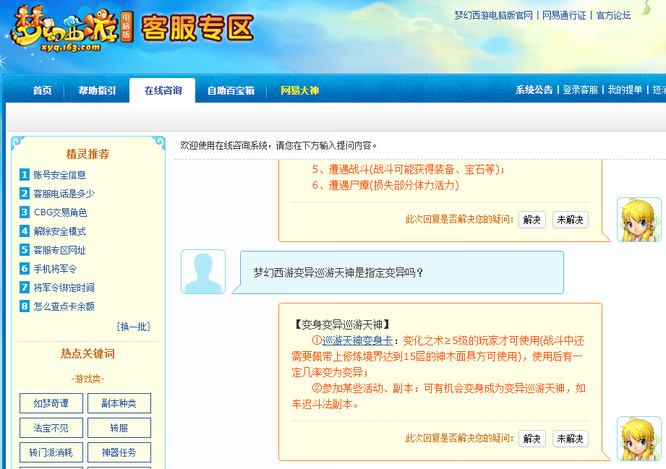The width and height of the screenshot is (666, 469).
Task: Click number 5 icon beside 客服专区网址
Action: [x=25, y=250]
